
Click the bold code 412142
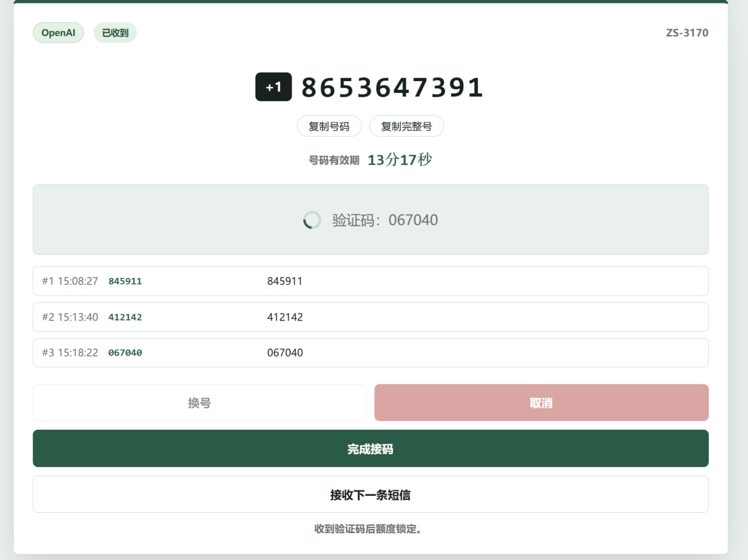click(125, 317)
